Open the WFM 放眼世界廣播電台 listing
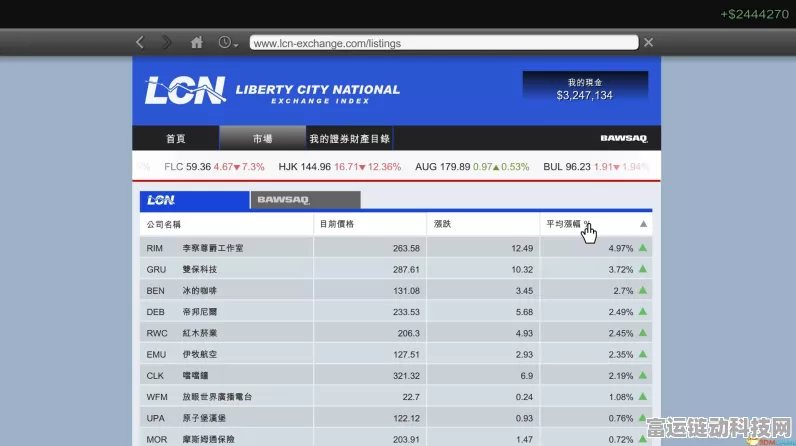This screenshot has width=796, height=446. (x=396, y=397)
